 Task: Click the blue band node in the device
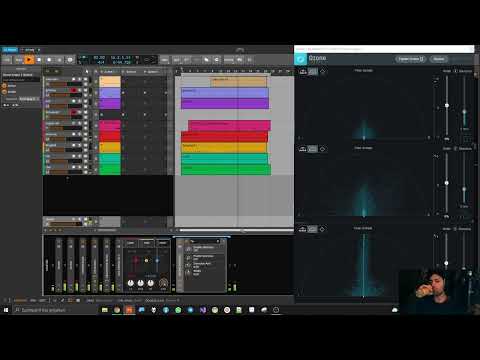[x=157, y=260]
